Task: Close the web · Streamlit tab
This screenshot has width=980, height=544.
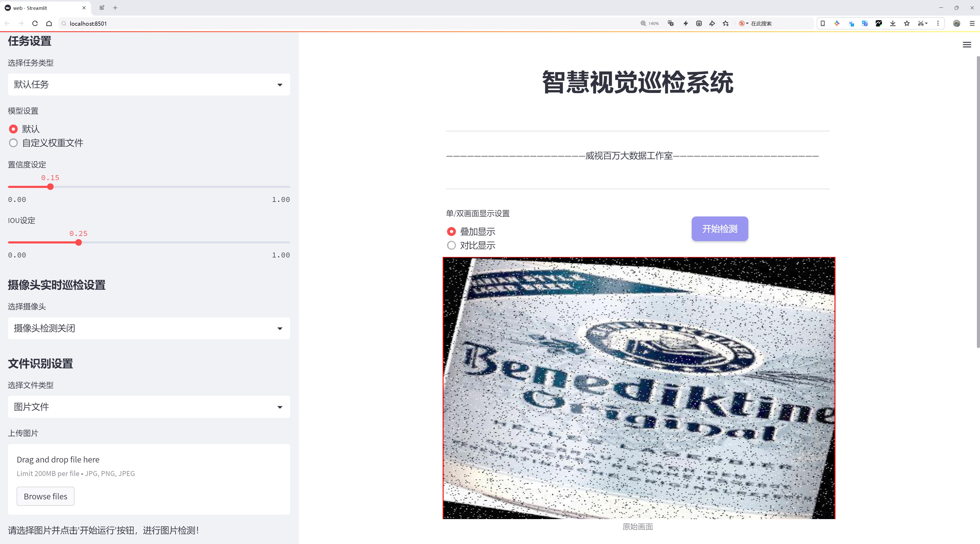Action: [84, 8]
